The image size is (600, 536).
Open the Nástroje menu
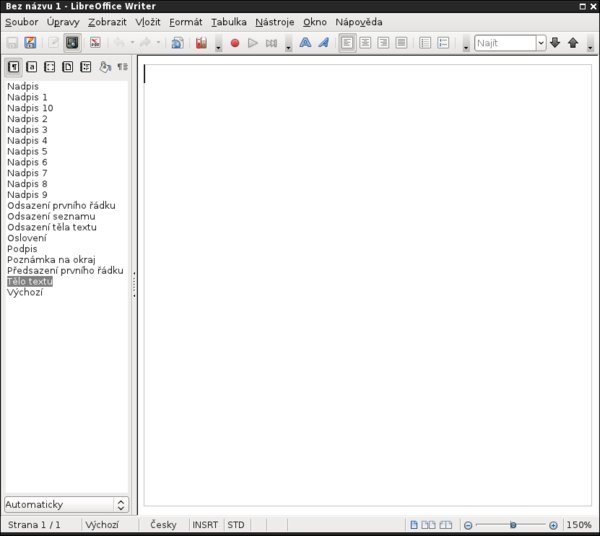pos(275,22)
